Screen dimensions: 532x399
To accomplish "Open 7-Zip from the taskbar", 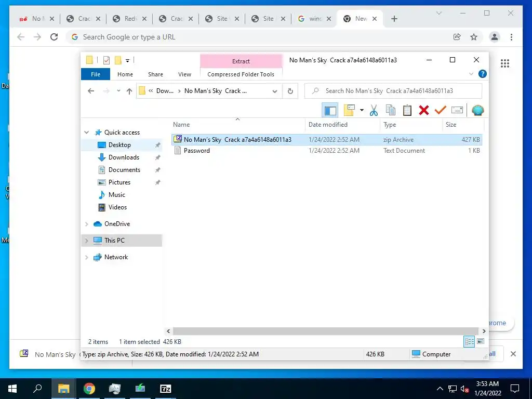I will pyautogui.click(x=166, y=389).
